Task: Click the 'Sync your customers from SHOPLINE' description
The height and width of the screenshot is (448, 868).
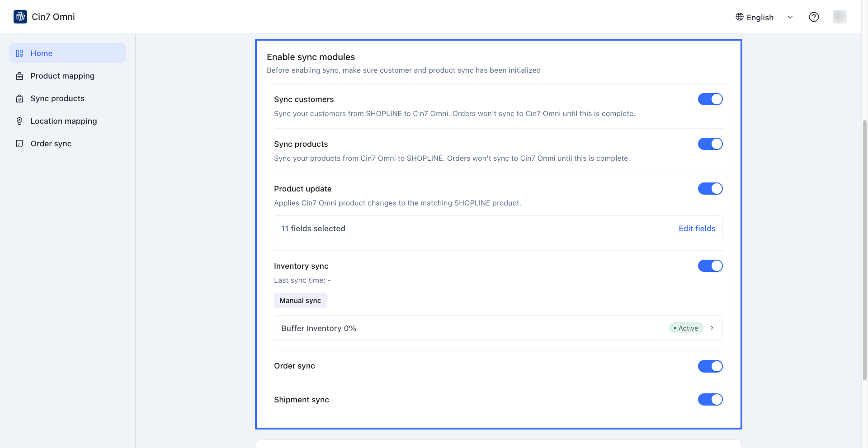Action: pos(455,114)
